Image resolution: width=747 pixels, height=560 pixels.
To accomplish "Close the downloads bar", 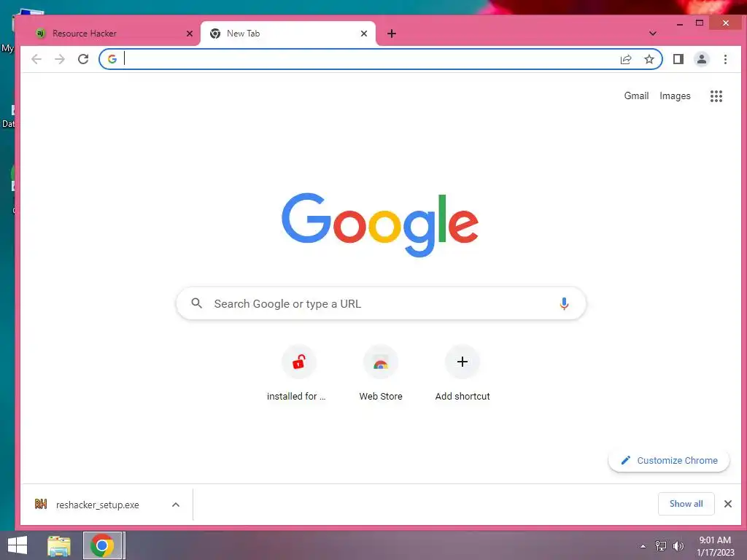I will (727, 504).
